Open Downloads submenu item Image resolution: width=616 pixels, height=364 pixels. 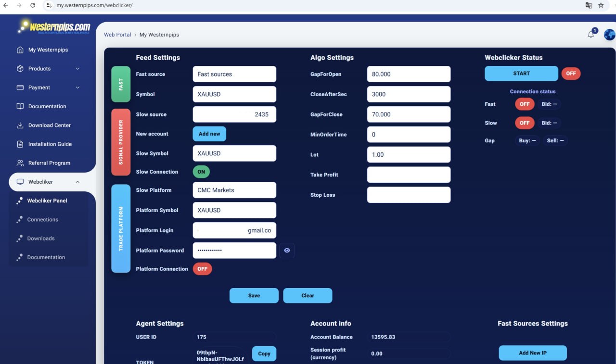[x=41, y=238]
